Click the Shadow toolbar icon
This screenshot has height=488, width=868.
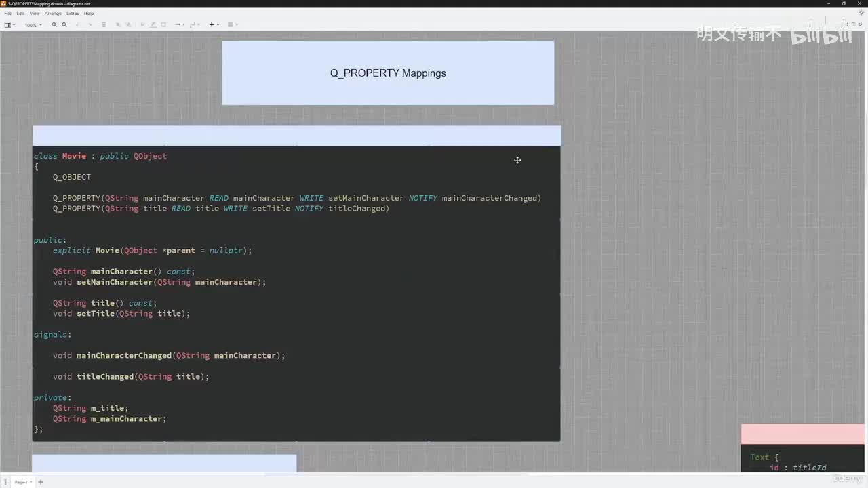point(163,25)
